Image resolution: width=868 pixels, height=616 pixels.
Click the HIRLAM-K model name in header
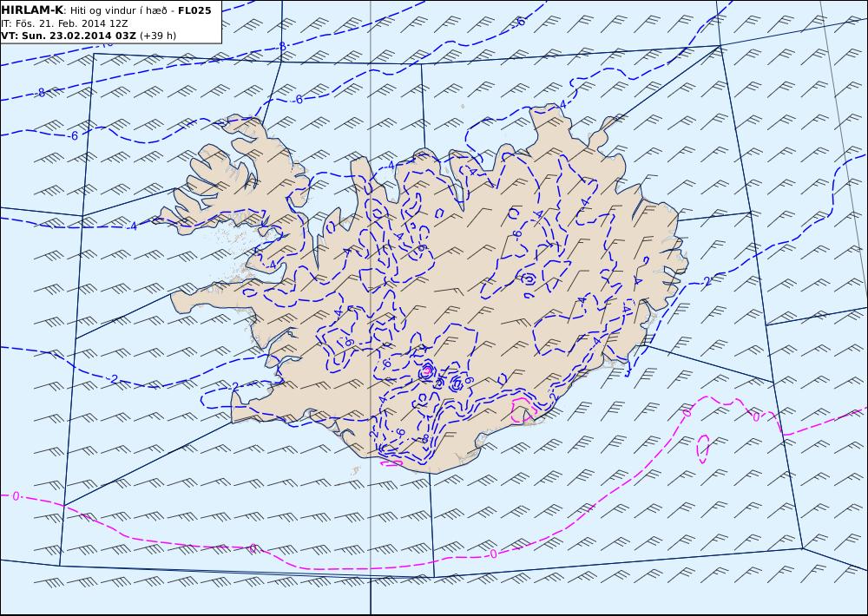point(32,10)
